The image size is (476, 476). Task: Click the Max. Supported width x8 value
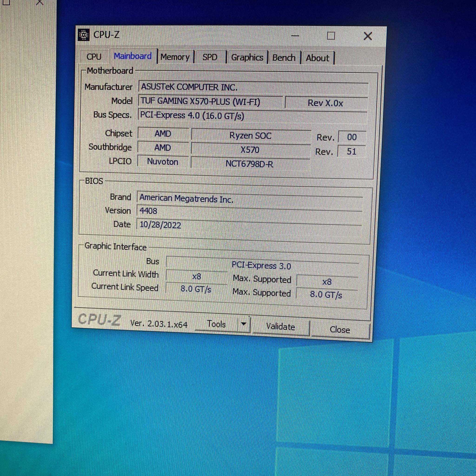[x=327, y=282]
